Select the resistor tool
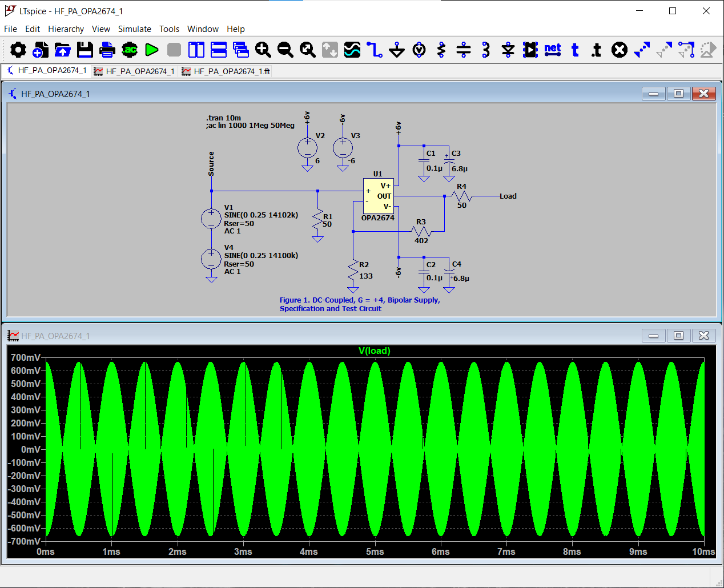Screen dimensions: 724x588 (x=441, y=50)
